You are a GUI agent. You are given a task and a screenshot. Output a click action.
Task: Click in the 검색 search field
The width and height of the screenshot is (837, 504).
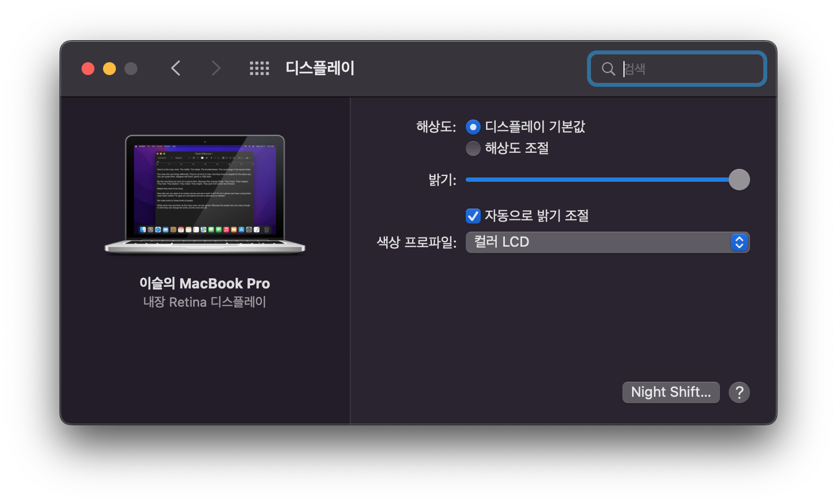677,69
